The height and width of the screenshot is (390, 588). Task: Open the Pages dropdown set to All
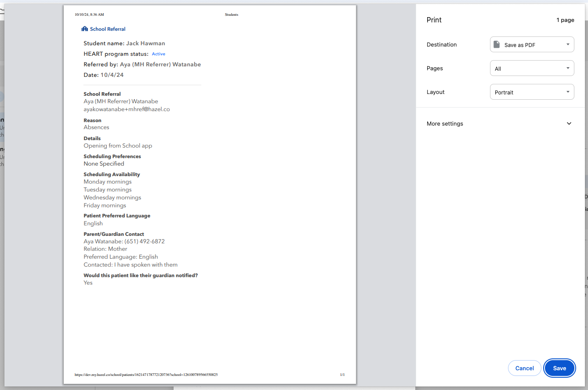click(x=532, y=69)
